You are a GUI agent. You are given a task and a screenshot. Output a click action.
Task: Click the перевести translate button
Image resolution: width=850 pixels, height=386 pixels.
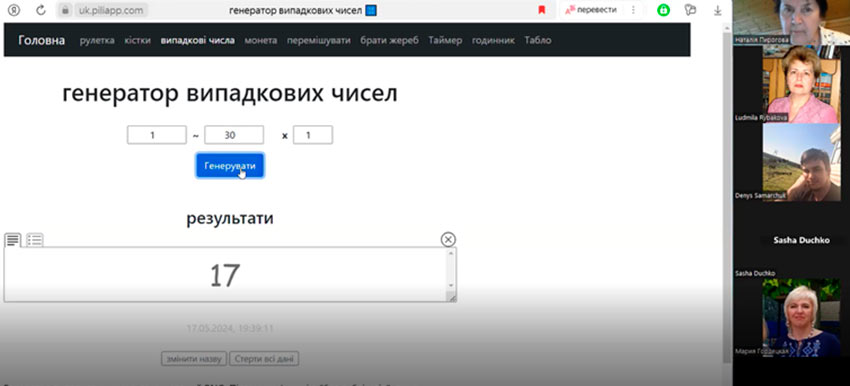point(591,10)
